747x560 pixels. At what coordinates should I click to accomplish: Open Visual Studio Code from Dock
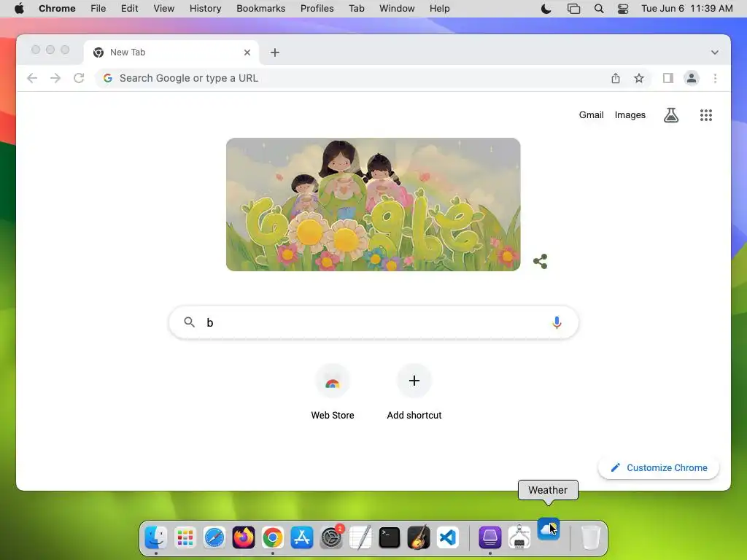point(448,537)
